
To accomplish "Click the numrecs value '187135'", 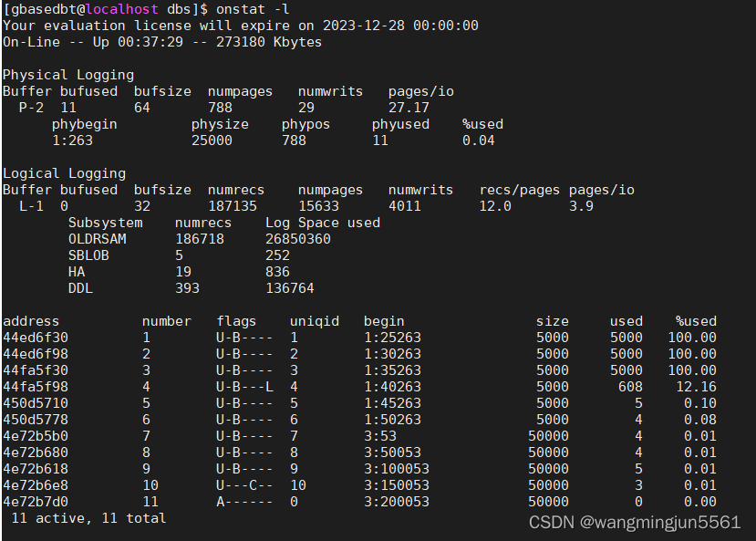I will [x=233, y=206].
